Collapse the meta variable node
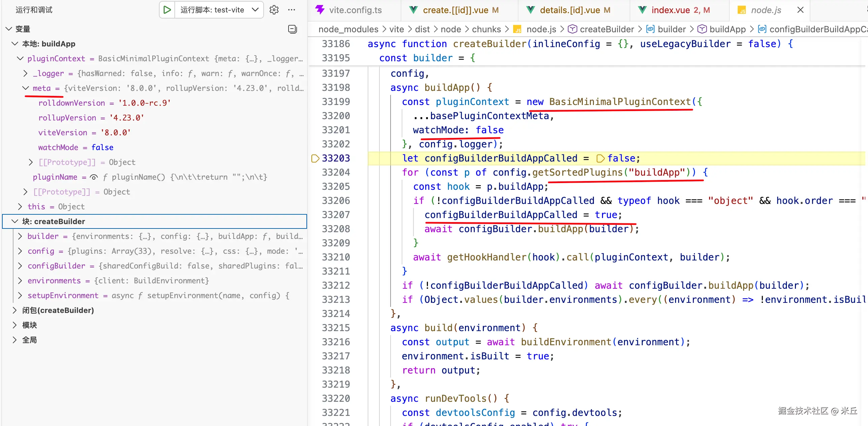Image resolution: width=868 pixels, height=426 pixels. [26, 88]
